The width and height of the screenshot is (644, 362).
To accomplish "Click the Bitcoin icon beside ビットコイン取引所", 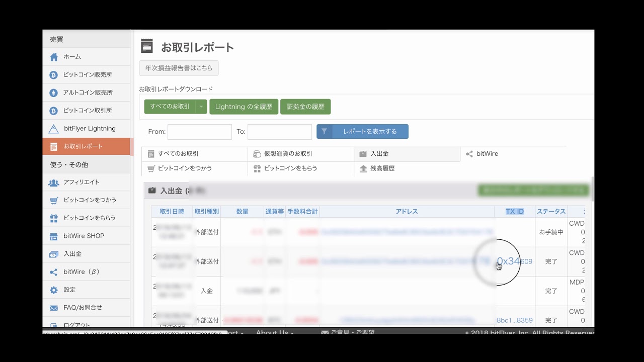I will click(x=54, y=111).
